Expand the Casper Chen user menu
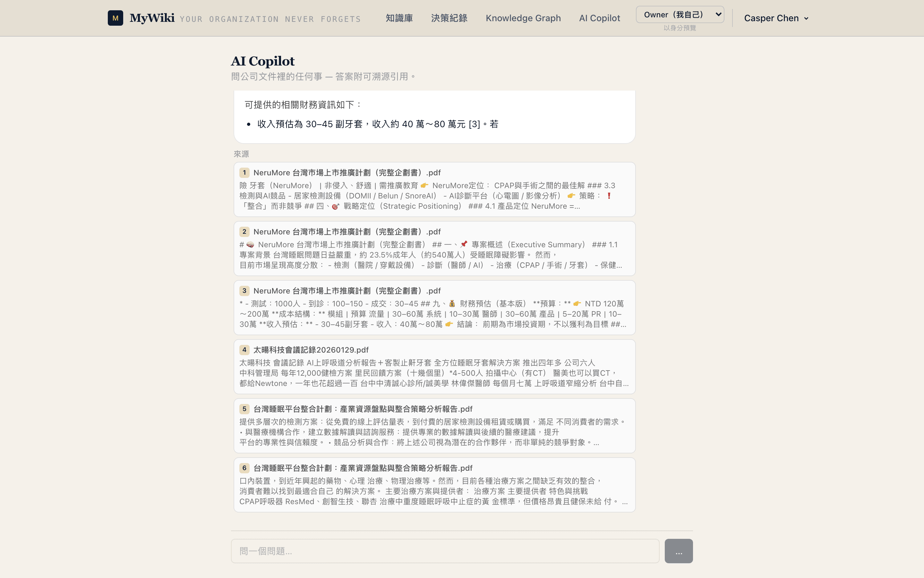Image resolution: width=924 pixels, height=578 pixels. [x=776, y=18]
